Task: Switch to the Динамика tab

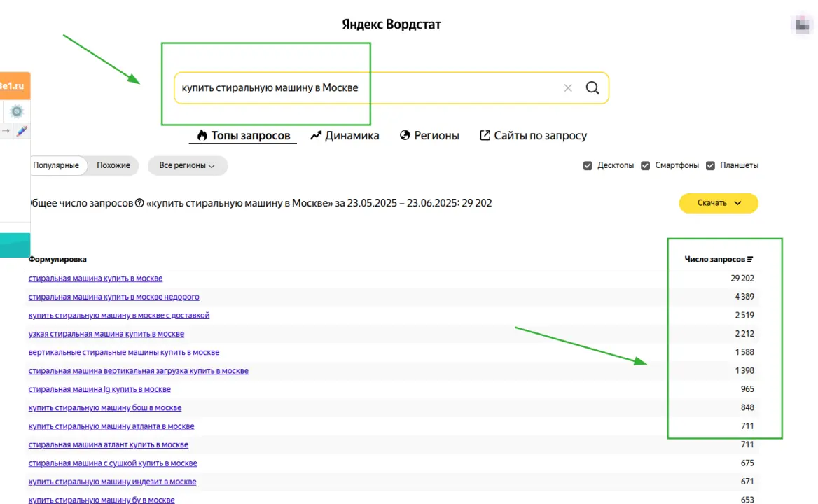Action: click(345, 136)
